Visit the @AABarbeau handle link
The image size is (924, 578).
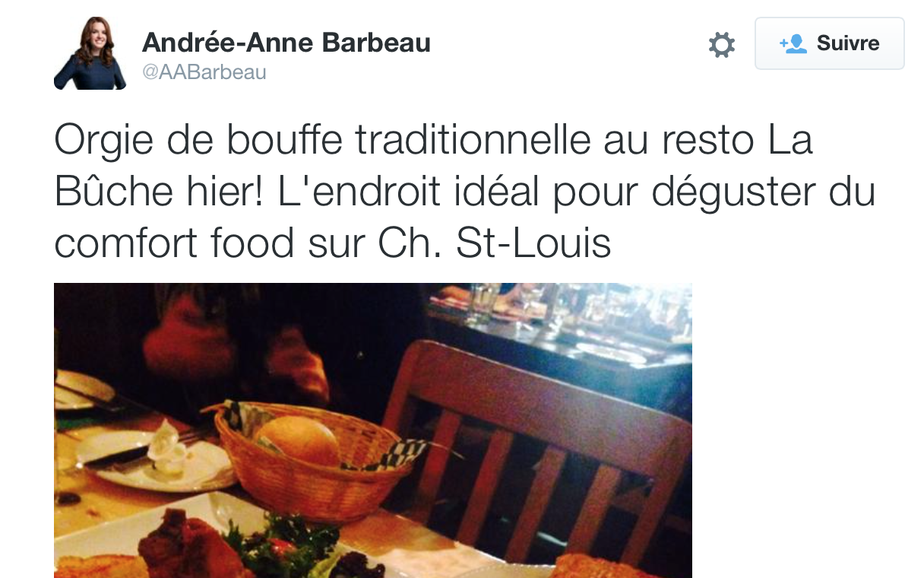coord(204,73)
